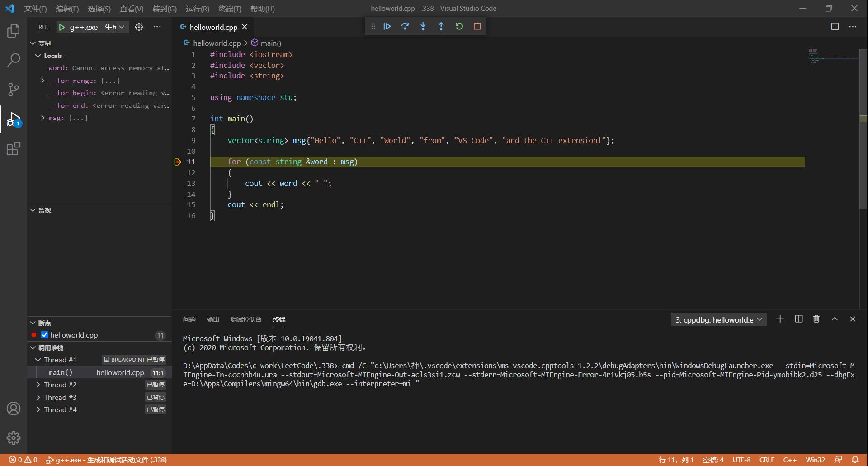This screenshot has width=868, height=466.
Task: Open editor more actions ellipsis
Action: pyautogui.click(x=853, y=27)
